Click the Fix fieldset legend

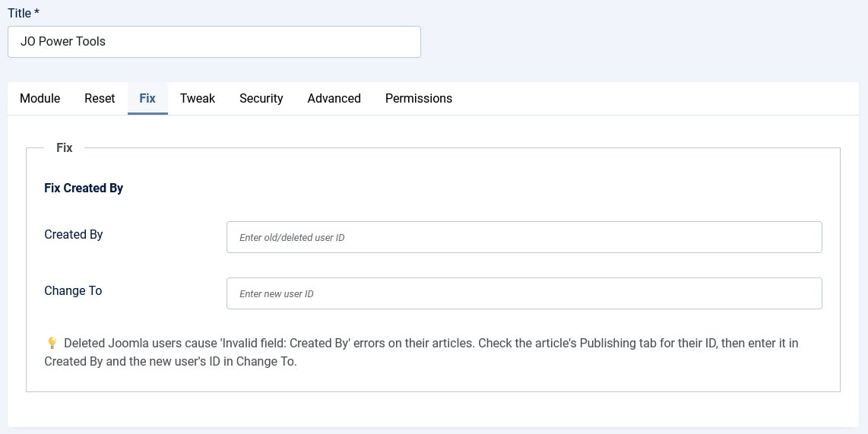(64, 147)
